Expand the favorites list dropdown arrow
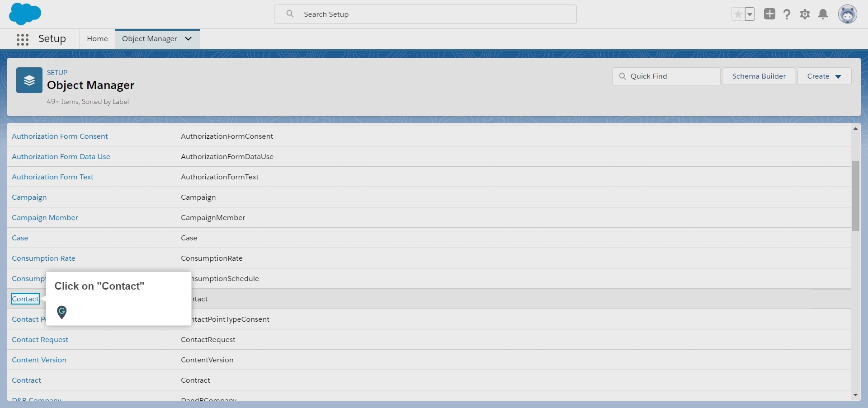The image size is (868, 408). coord(750,14)
